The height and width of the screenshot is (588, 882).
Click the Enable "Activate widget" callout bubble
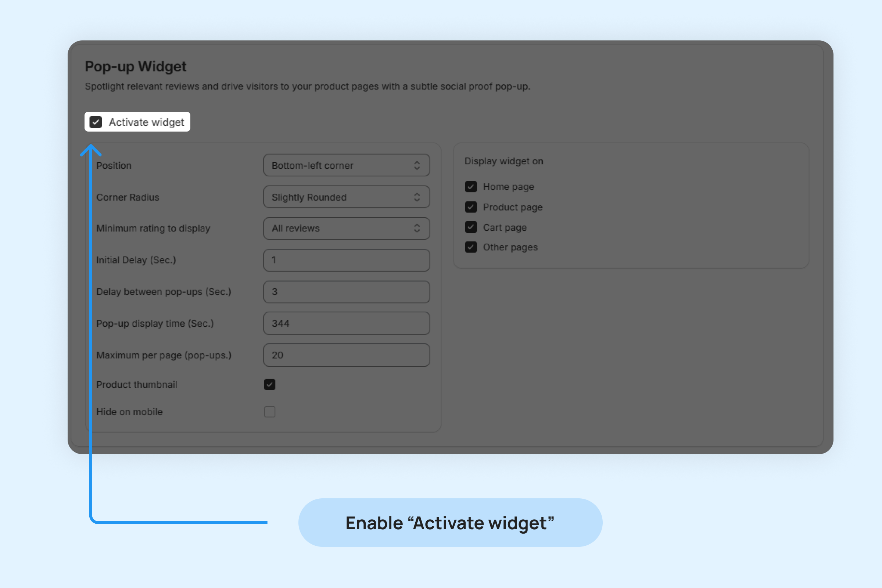(450, 523)
